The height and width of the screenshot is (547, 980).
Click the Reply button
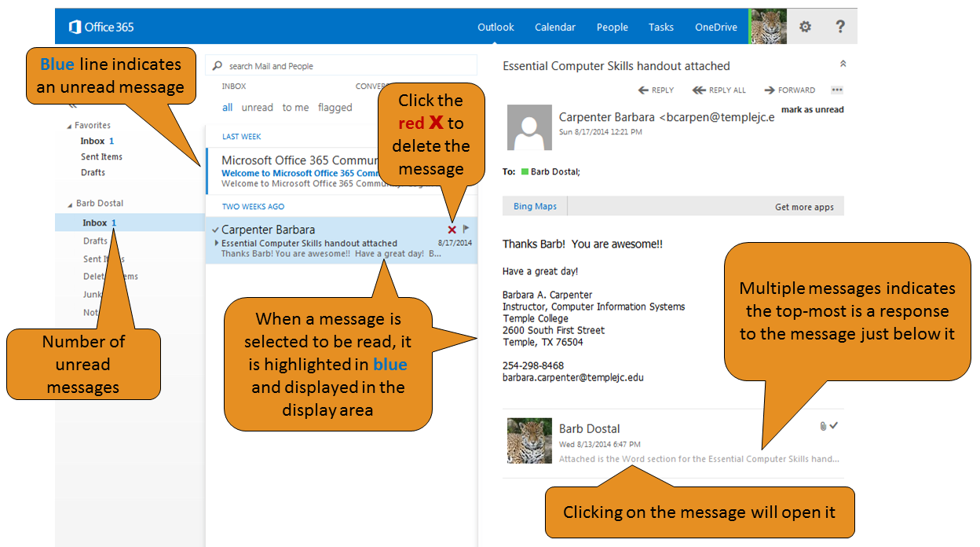[x=656, y=90]
